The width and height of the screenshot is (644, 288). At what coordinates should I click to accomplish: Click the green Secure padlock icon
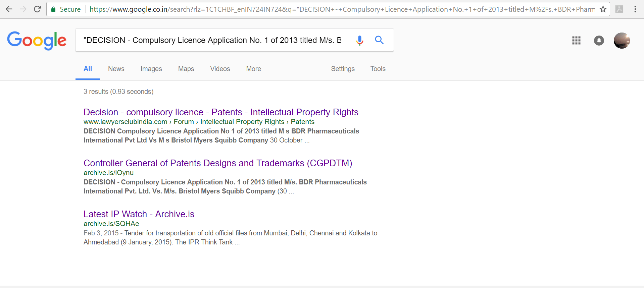[x=53, y=9]
